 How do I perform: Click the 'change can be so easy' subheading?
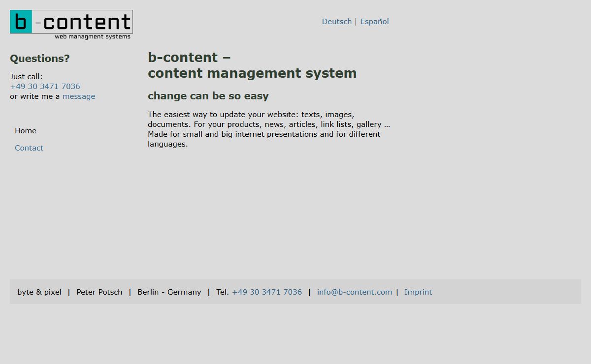pyautogui.click(x=208, y=96)
